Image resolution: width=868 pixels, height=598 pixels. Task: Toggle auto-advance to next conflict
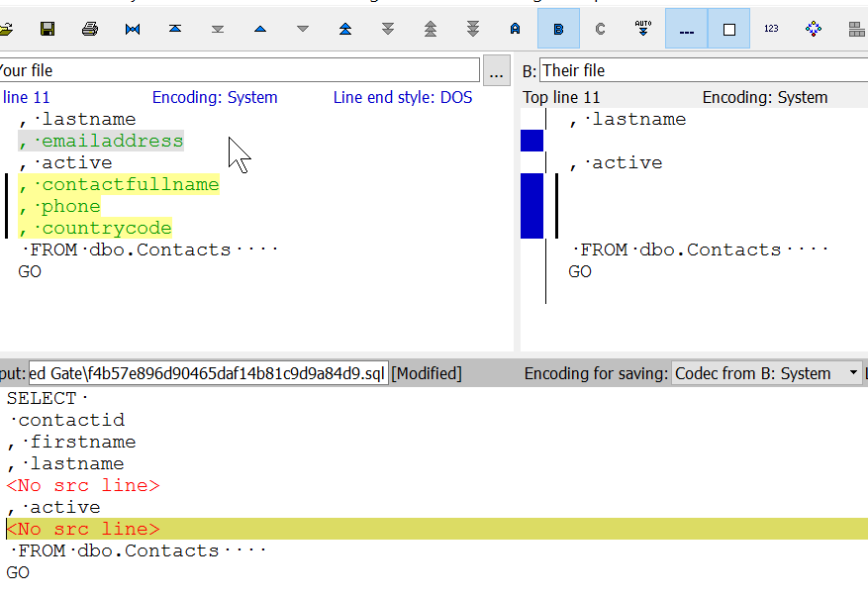(x=643, y=29)
